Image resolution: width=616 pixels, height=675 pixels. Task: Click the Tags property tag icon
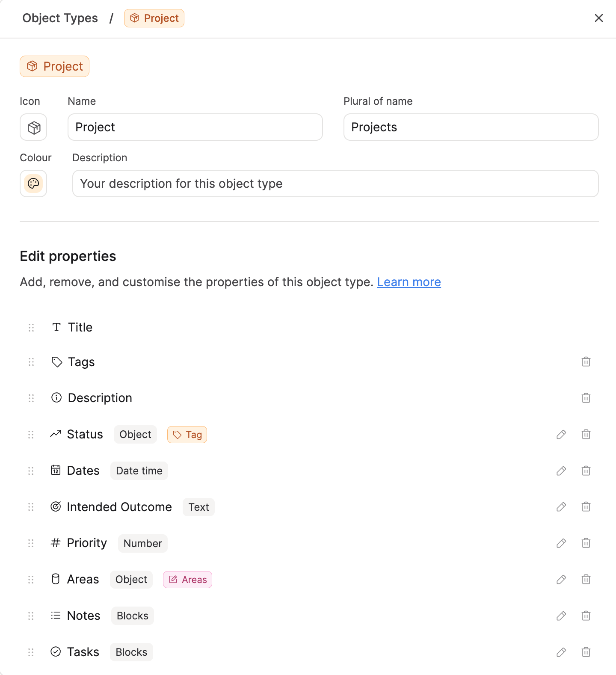[56, 361]
